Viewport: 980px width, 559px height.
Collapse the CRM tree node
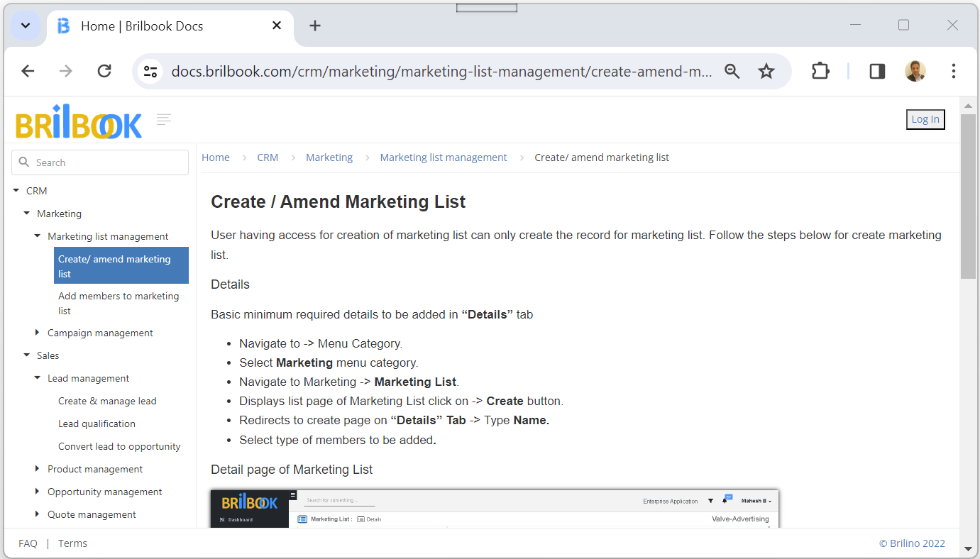click(16, 191)
